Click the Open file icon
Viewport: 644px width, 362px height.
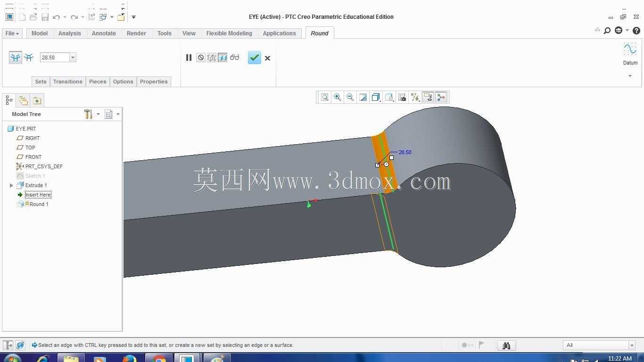(x=33, y=17)
